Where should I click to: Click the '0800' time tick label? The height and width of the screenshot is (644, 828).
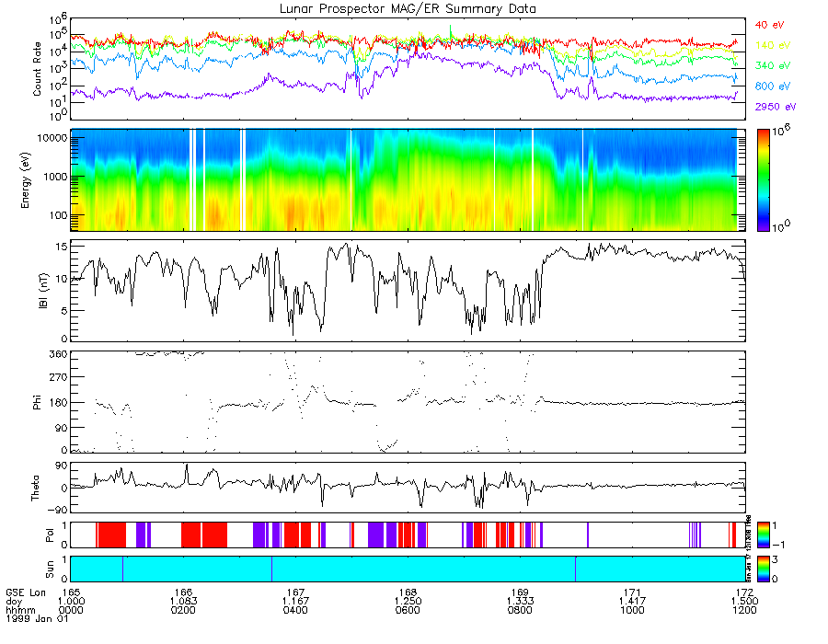[520, 610]
